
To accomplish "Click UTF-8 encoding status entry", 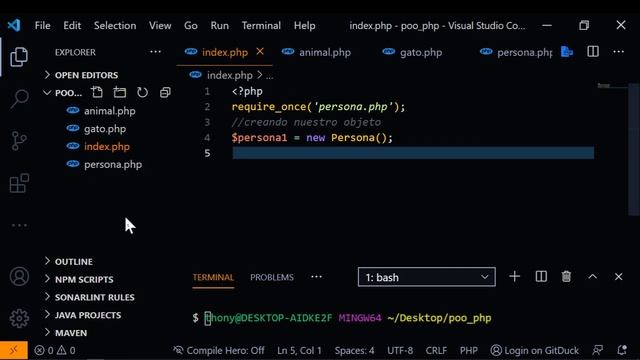I will tap(400, 350).
